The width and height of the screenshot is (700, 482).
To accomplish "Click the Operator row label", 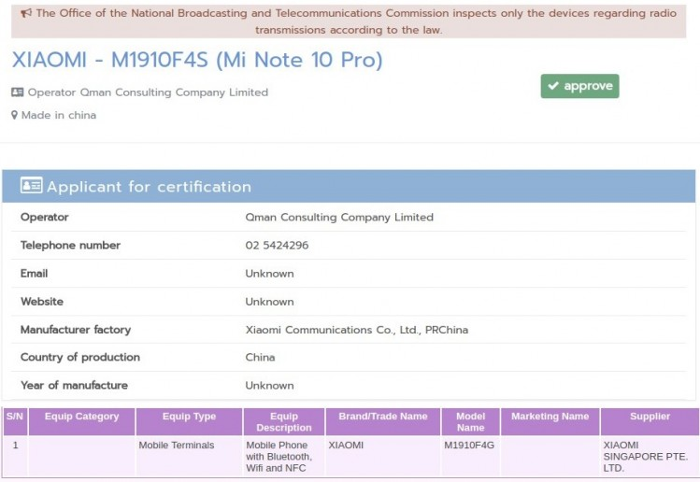I will 44,217.
